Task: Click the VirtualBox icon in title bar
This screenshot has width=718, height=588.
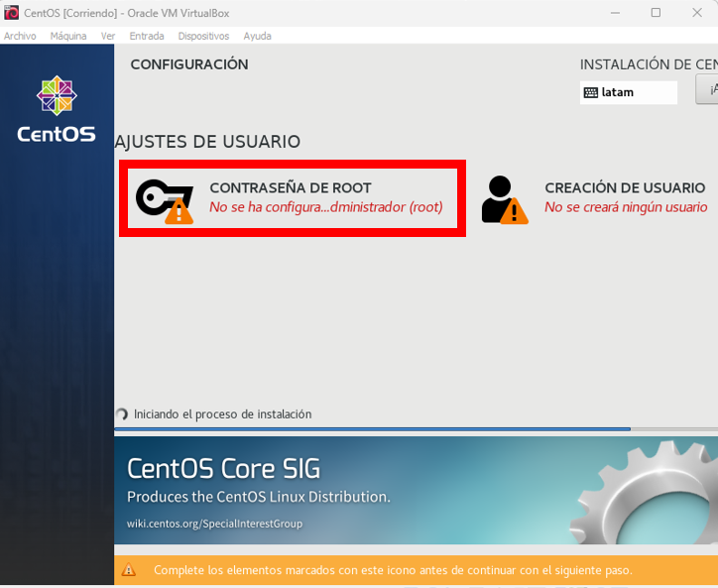Action: (x=11, y=12)
